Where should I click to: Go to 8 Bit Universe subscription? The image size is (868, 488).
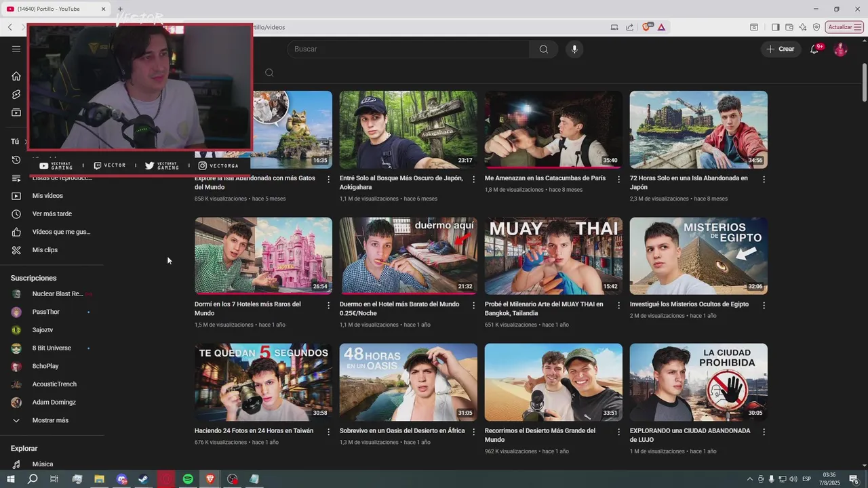pyautogui.click(x=52, y=348)
